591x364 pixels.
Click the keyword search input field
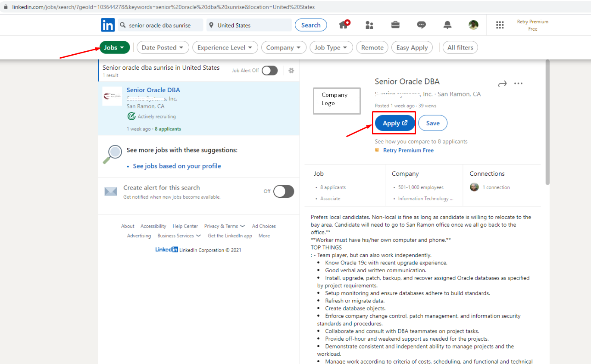click(x=160, y=25)
